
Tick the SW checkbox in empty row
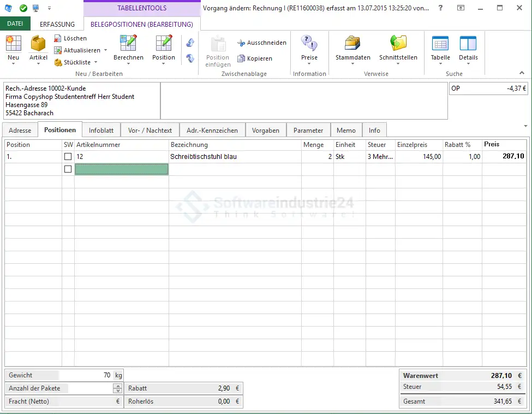coord(68,169)
